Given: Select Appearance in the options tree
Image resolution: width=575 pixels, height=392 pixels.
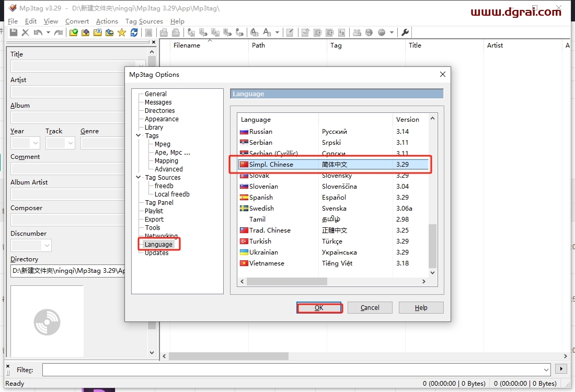Looking at the screenshot, I should pyautogui.click(x=162, y=119).
